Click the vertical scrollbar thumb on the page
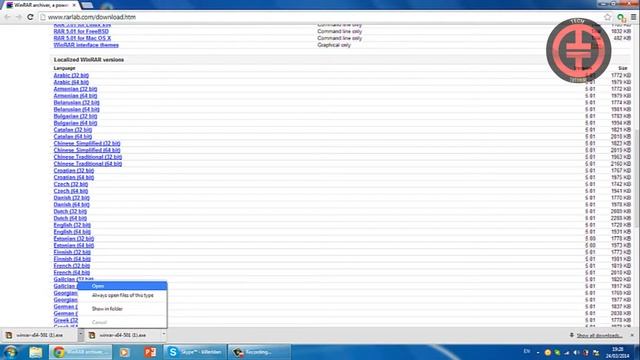Image resolution: width=640 pixels, height=360 pixels. coord(637,178)
